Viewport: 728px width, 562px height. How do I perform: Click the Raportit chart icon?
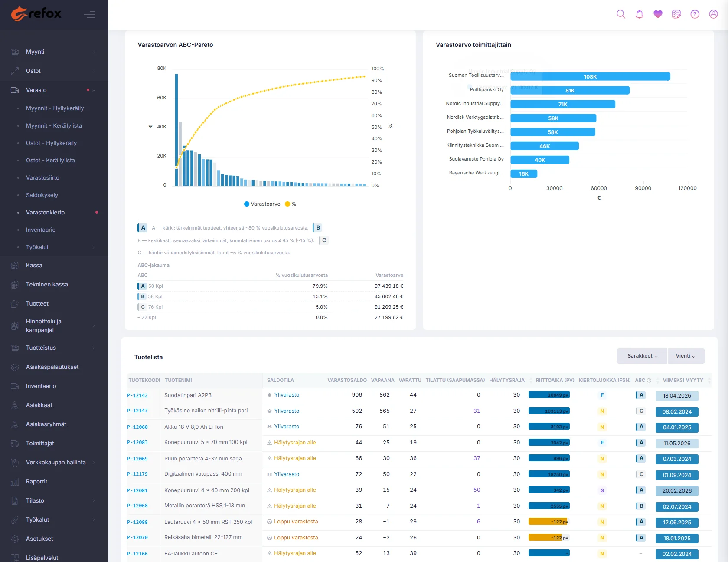click(15, 482)
